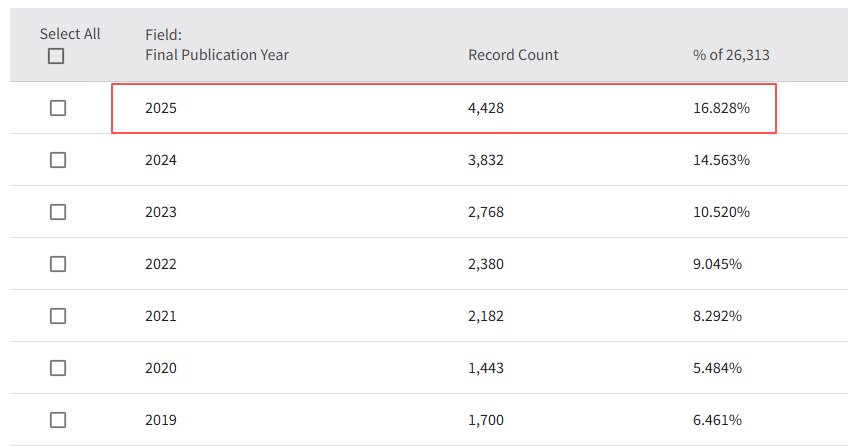
Task: Click the 2,768 record count for 2023
Action: [486, 212]
